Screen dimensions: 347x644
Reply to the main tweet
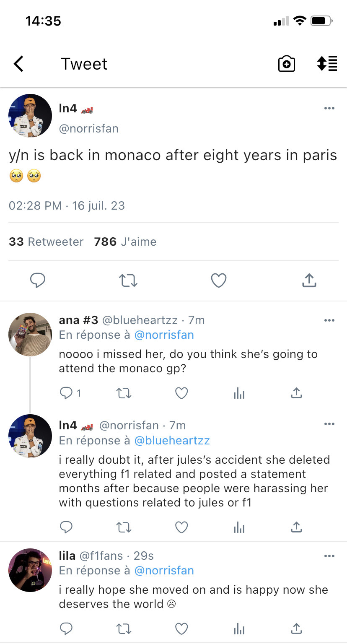[38, 280]
